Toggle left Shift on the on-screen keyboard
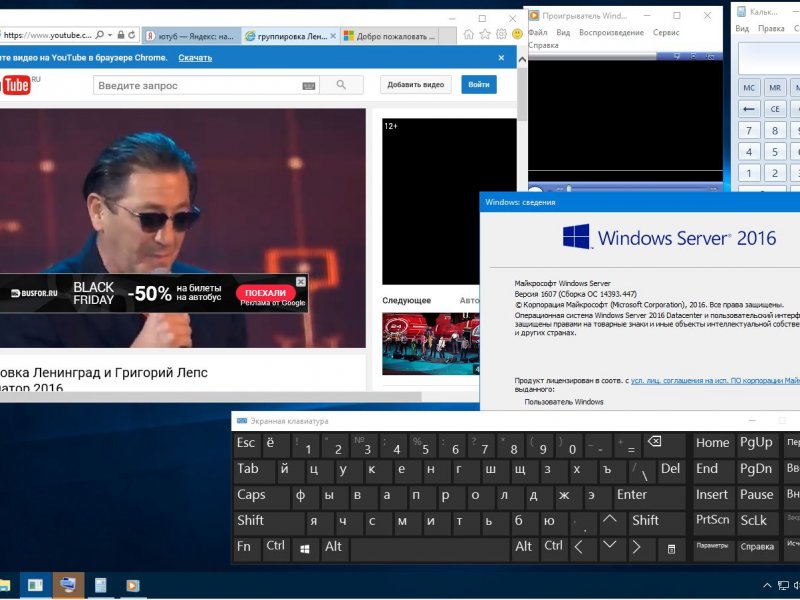This screenshot has height=600, width=800. click(269, 522)
